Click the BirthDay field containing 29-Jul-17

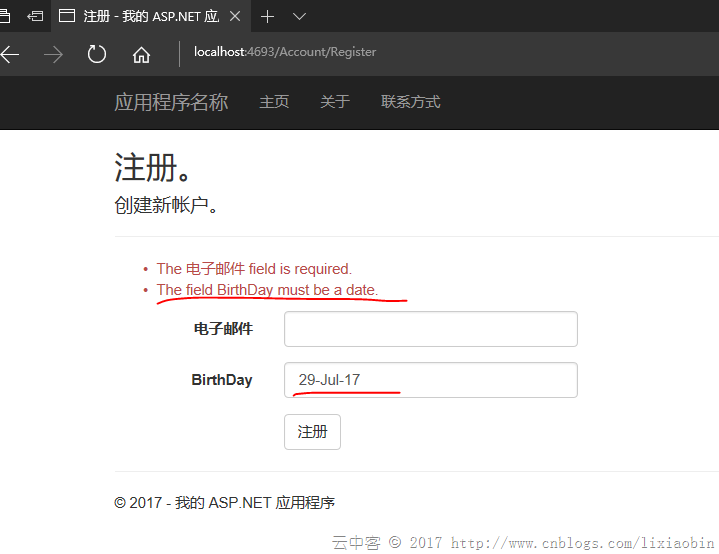[430, 380]
